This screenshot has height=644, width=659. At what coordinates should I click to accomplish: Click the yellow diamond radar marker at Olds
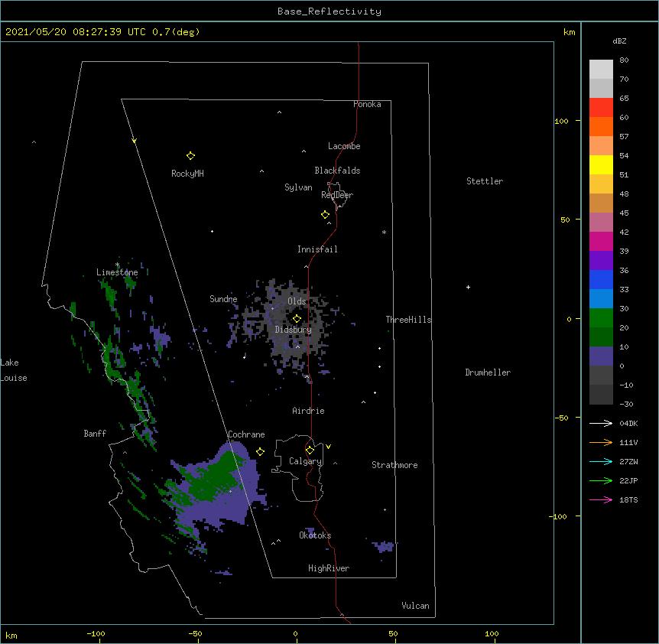tap(297, 319)
